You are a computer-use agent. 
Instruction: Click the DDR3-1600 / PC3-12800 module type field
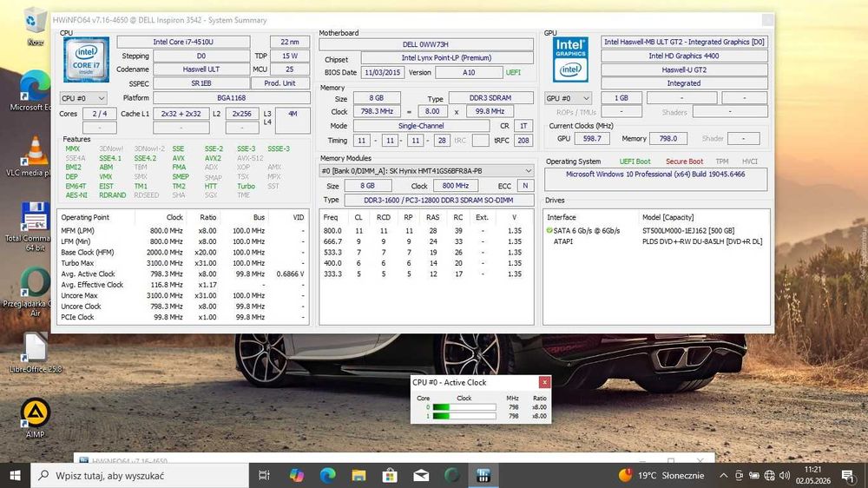[438, 200]
